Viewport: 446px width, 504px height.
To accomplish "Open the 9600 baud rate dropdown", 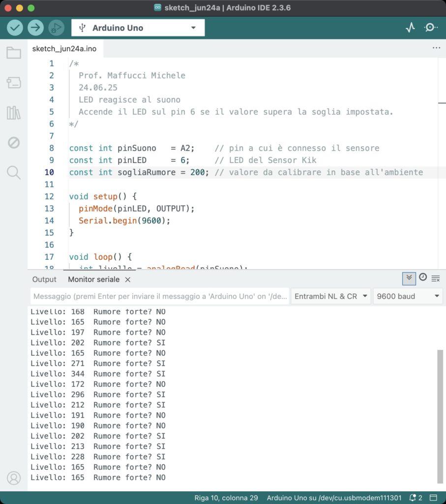I will click(x=407, y=296).
